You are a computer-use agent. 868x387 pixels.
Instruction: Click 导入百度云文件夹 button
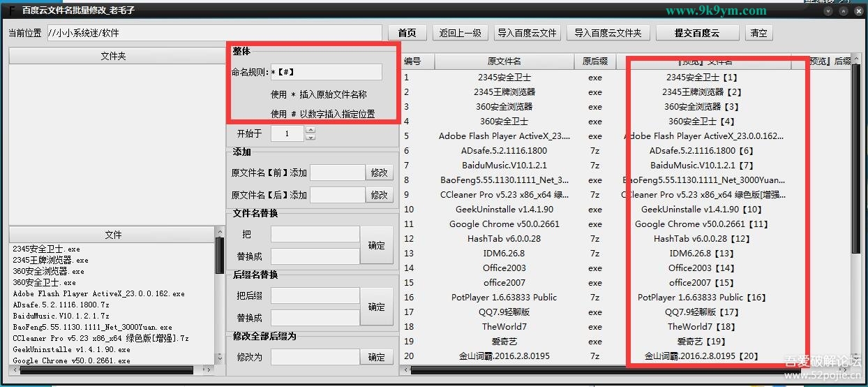click(608, 33)
